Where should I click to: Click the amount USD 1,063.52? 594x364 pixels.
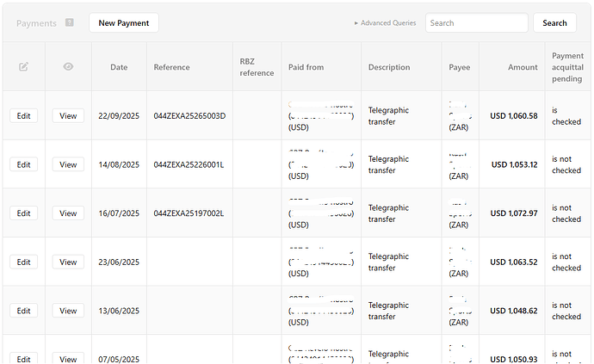(514, 262)
